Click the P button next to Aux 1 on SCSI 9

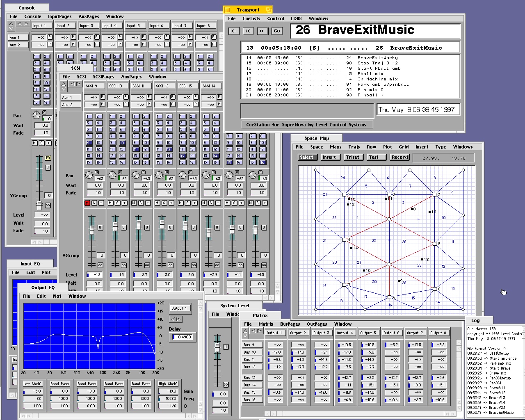(102, 97)
